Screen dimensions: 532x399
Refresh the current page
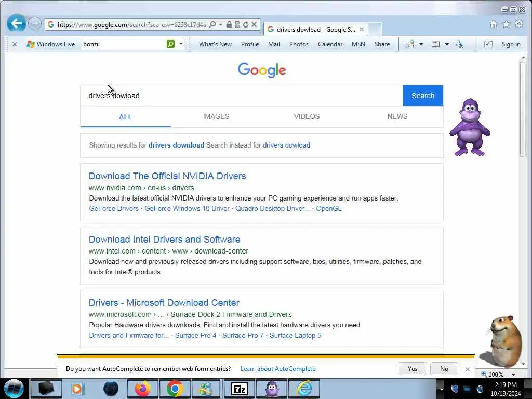tap(246, 24)
